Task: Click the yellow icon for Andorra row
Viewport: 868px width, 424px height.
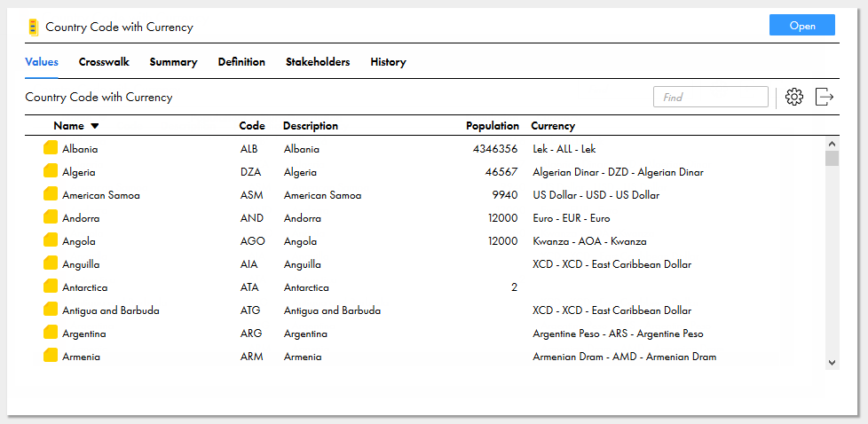Action: point(51,217)
